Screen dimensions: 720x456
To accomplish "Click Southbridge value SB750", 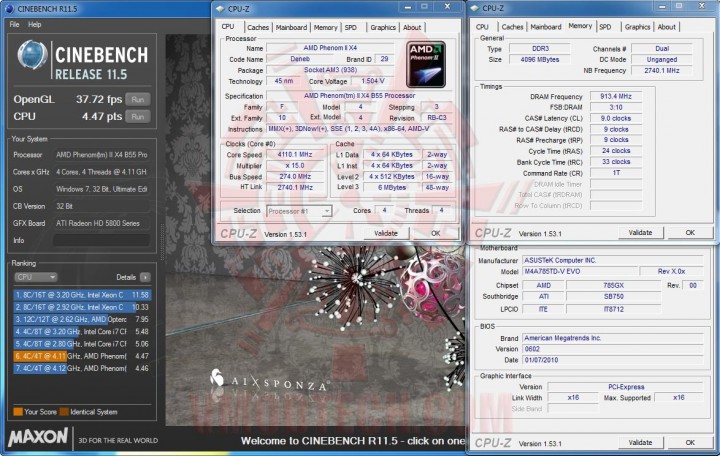I will pyautogui.click(x=613, y=297).
